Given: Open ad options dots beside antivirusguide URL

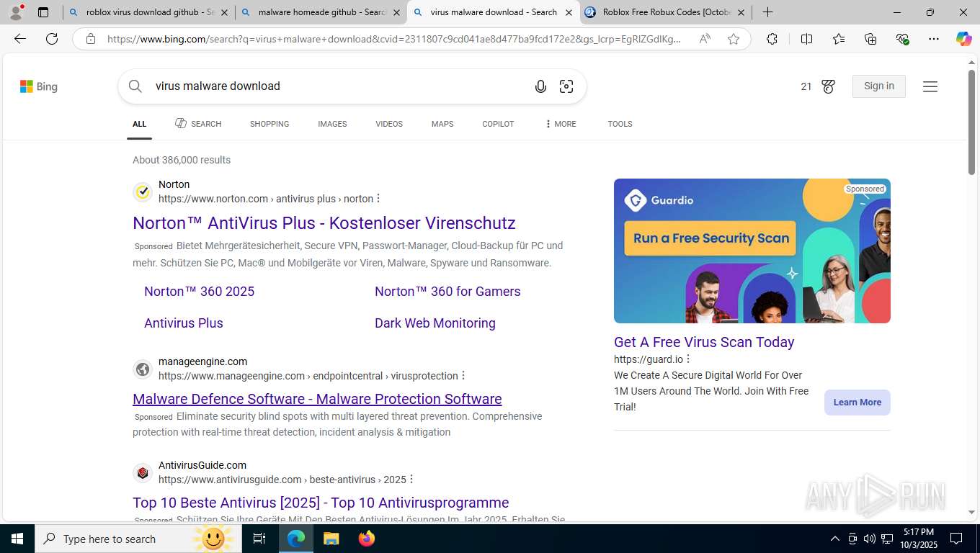Looking at the screenshot, I should [411, 480].
